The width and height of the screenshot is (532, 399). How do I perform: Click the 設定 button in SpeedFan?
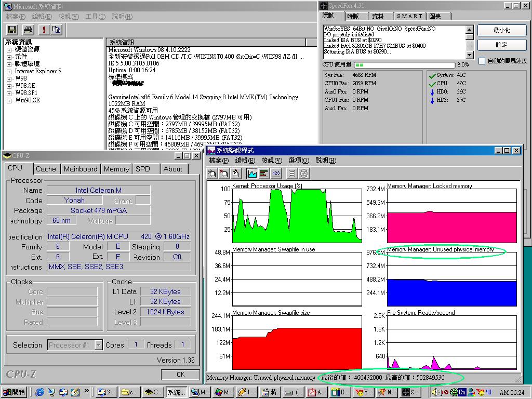[501, 45]
